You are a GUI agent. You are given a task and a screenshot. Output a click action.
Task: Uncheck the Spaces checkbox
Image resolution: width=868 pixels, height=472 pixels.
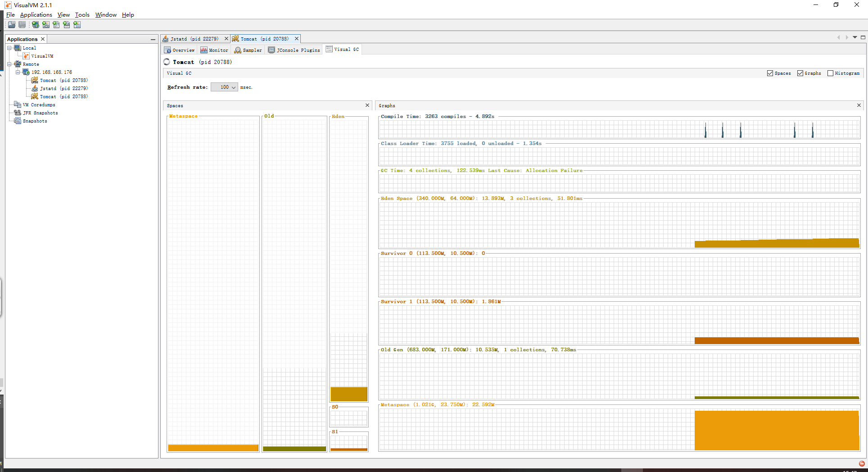pyautogui.click(x=770, y=73)
